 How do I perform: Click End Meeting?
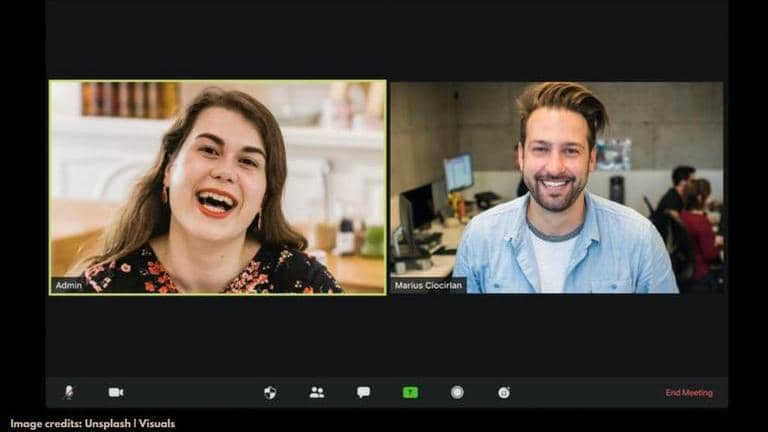point(689,393)
